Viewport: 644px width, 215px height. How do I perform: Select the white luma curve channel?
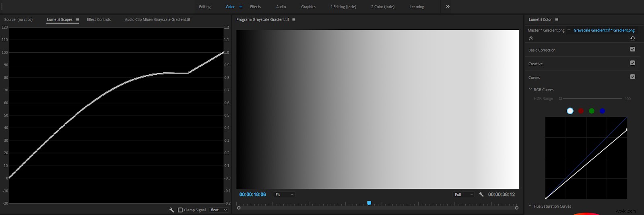pos(570,111)
